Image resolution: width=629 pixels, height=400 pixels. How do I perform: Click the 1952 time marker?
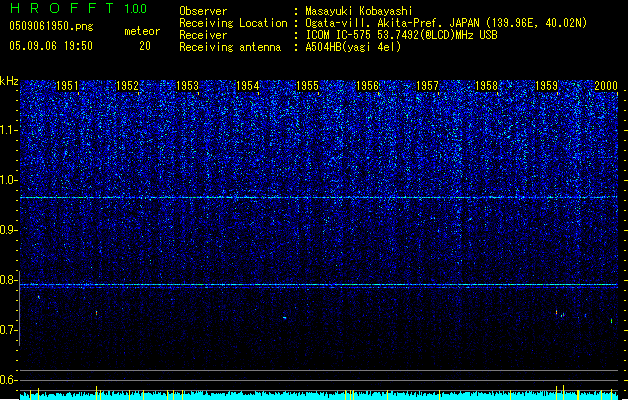click(127, 86)
